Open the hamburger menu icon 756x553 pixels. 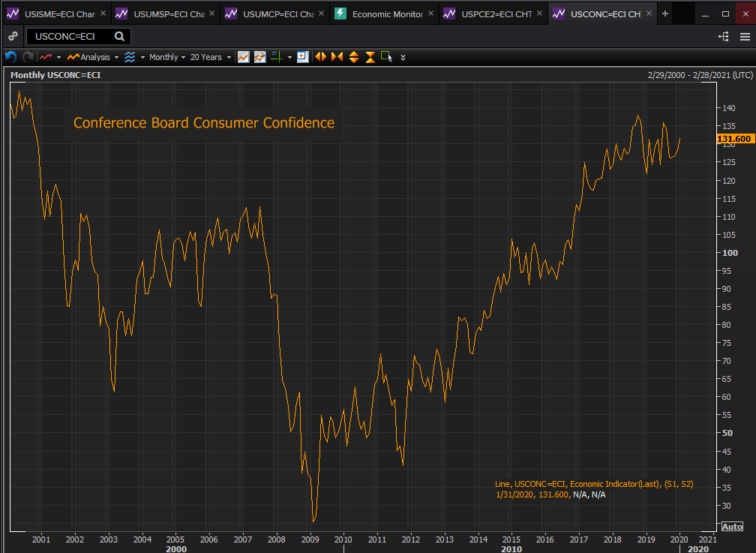pyautogui.click(x=745, y=37)
